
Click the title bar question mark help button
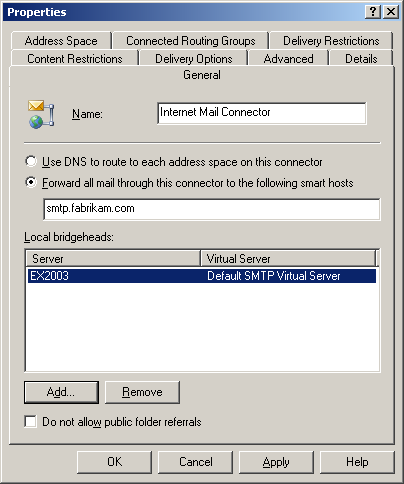coord(373,12)
